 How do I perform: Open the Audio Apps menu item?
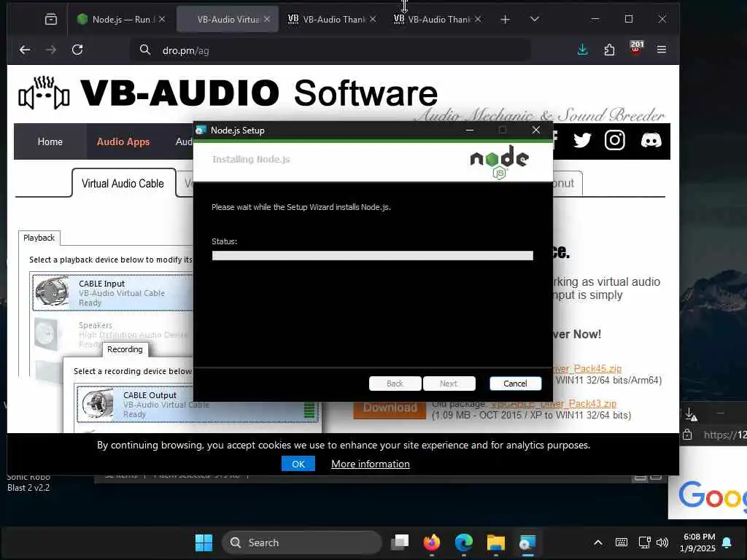tap(123, 141)
